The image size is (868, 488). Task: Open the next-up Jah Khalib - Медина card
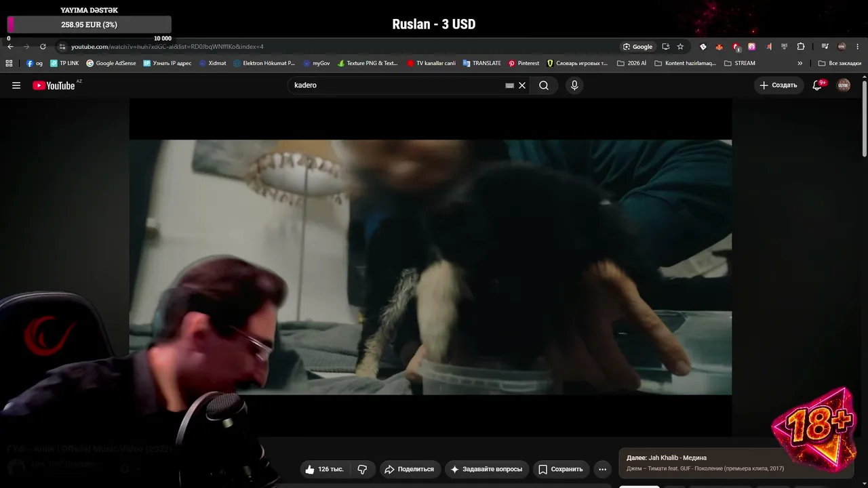(736, 463)
